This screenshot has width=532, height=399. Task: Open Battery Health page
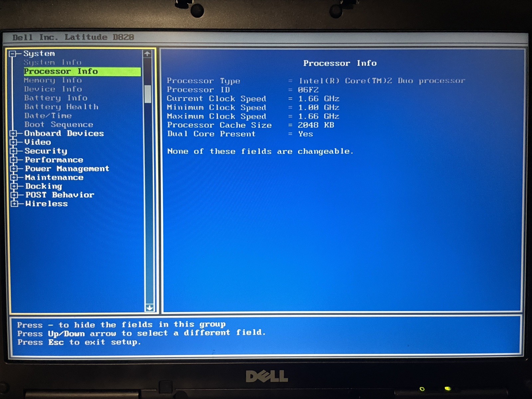[61, 107]
